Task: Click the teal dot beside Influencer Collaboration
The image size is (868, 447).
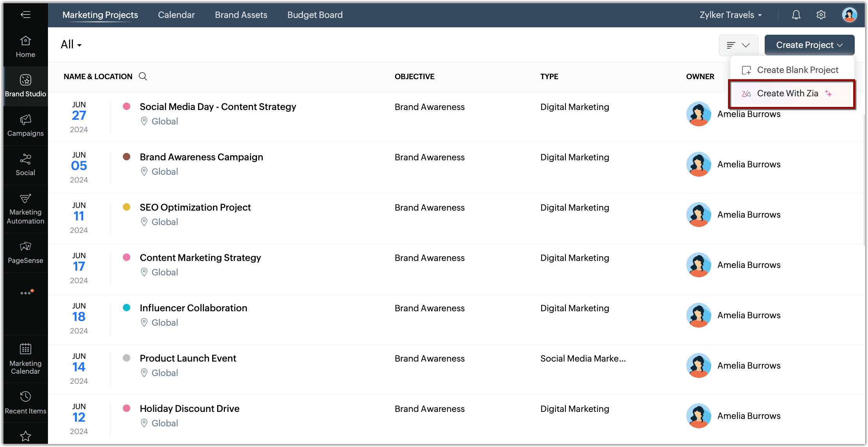Action: pos(126,307)
